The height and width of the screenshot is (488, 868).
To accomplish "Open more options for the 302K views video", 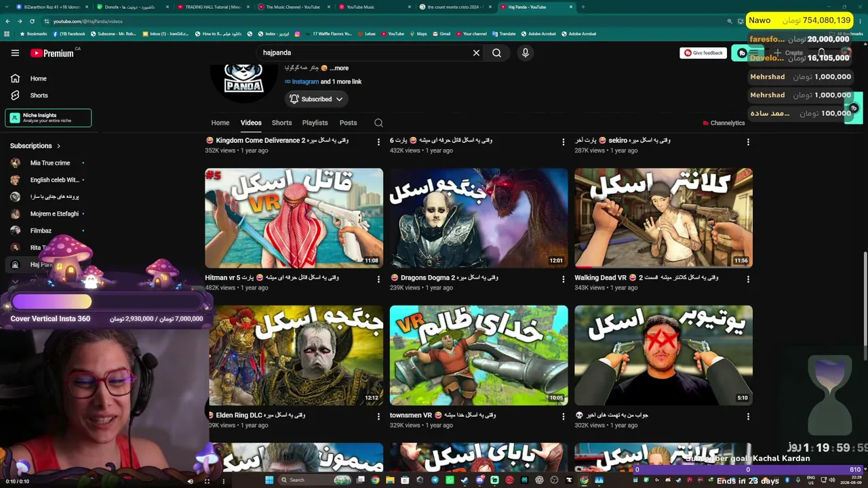I will [x=748, y=416].
